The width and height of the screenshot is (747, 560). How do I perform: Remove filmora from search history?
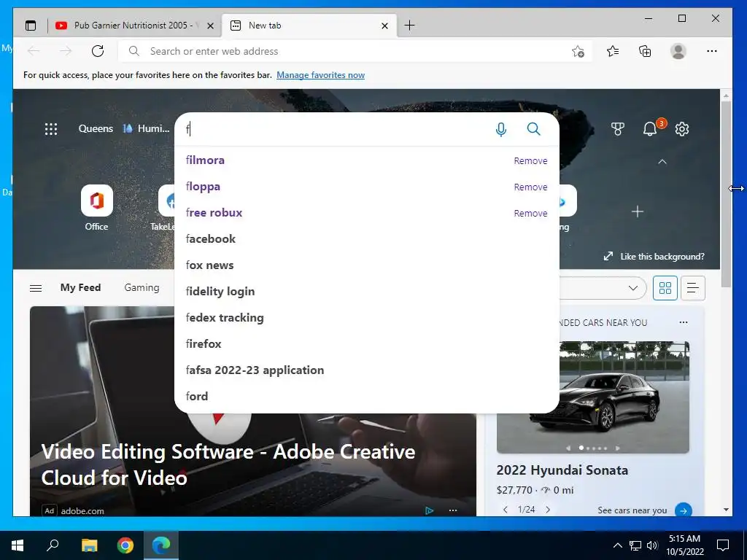(x=530, y=161)
